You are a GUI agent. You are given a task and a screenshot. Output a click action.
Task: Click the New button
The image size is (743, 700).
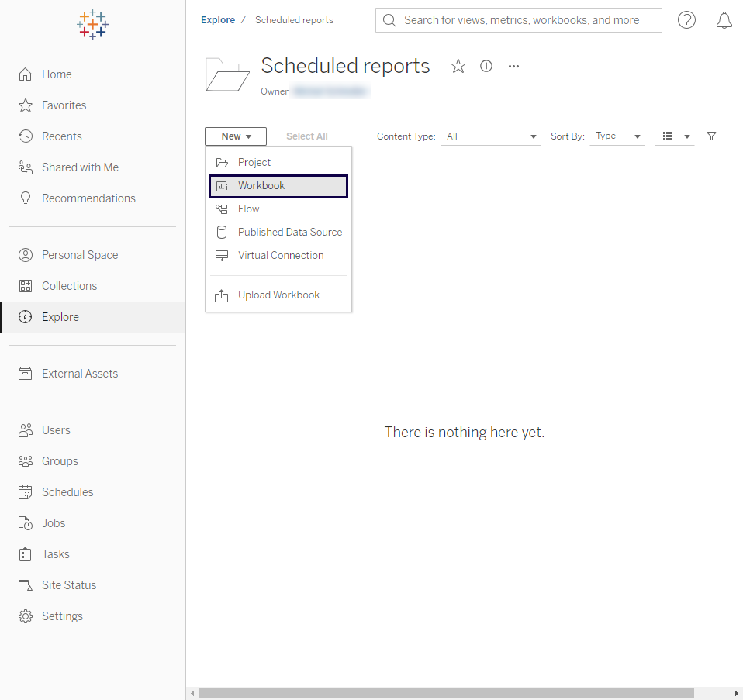[x=236, y=136]
